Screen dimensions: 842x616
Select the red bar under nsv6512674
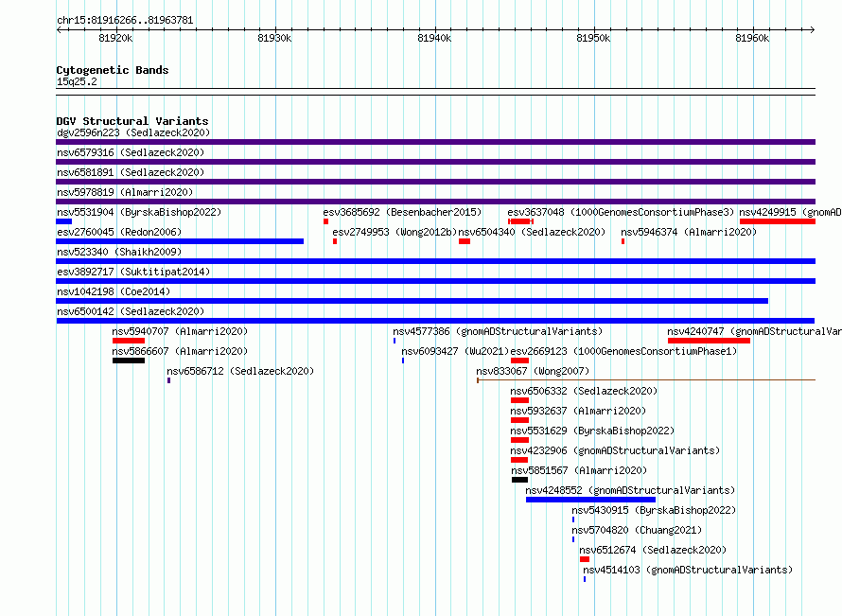585,559
